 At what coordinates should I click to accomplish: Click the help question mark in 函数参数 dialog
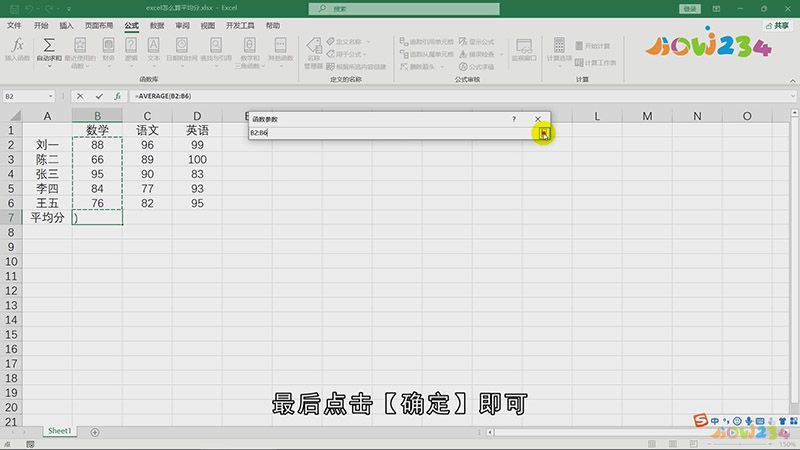click(x=514, y=119)
